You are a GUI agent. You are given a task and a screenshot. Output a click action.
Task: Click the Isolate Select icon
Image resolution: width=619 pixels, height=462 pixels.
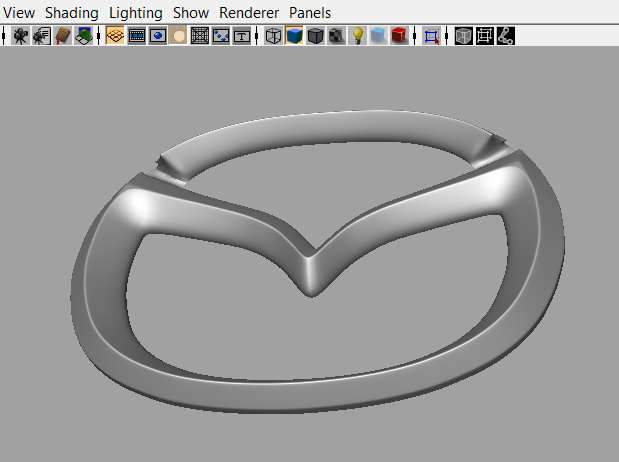(431, 36)
